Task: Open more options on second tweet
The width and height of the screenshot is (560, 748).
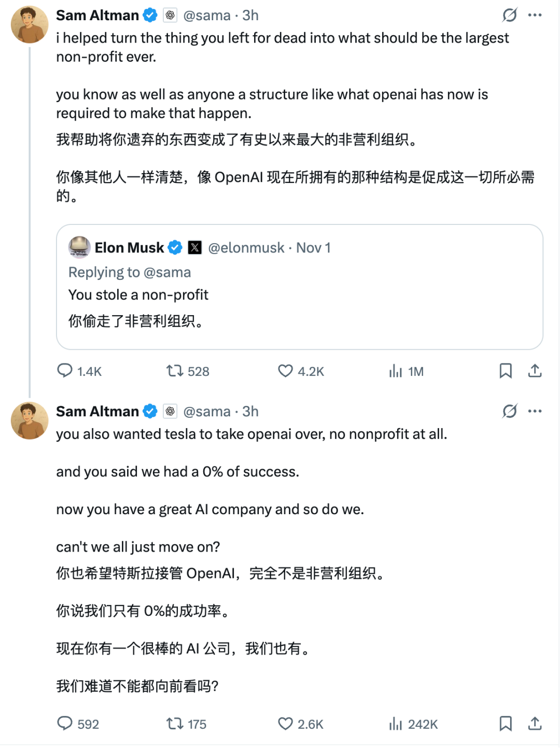Action: (535, 411)
